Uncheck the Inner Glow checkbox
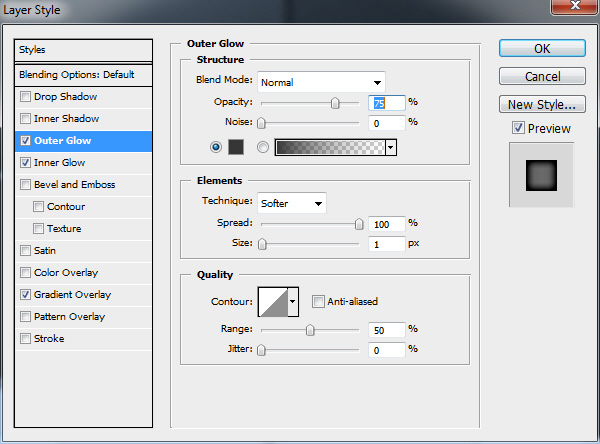Screen dimensions: 600x444 point(25,163)
